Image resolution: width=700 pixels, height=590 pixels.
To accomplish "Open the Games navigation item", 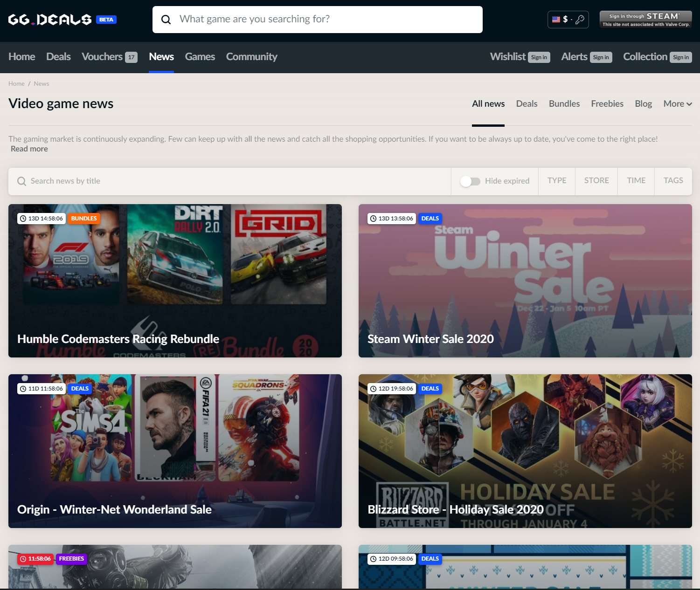I will (200, 57).
